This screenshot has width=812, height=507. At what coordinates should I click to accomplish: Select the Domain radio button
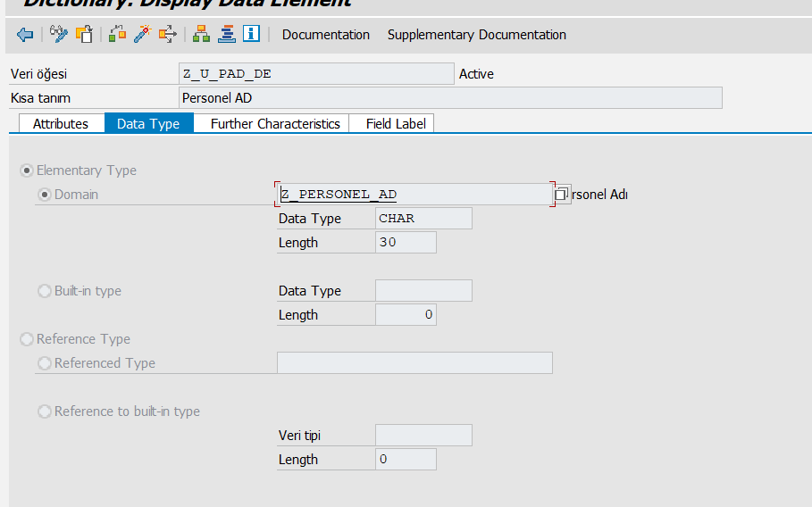point(45,195)
